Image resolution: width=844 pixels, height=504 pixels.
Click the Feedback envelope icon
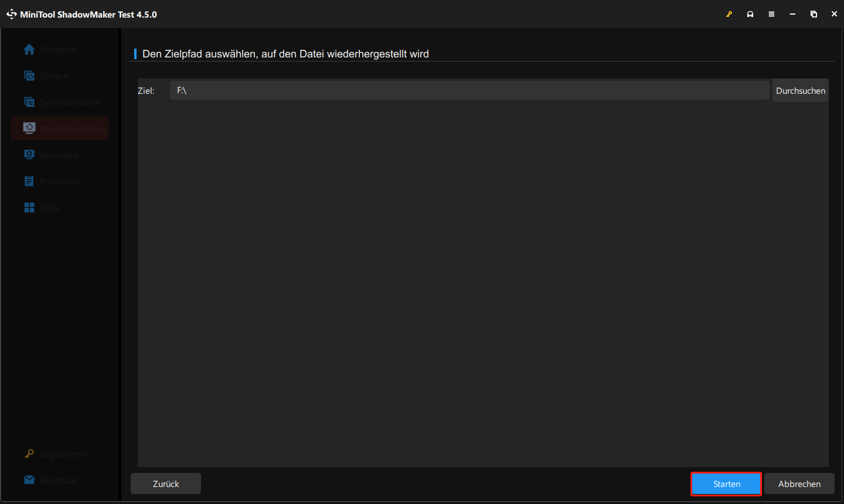tap(29, 480)
